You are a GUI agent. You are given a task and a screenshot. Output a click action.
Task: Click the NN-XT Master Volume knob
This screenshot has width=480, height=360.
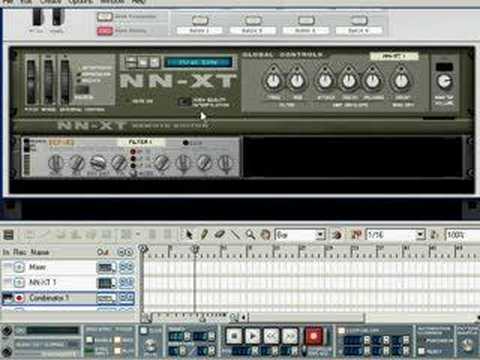444,81
